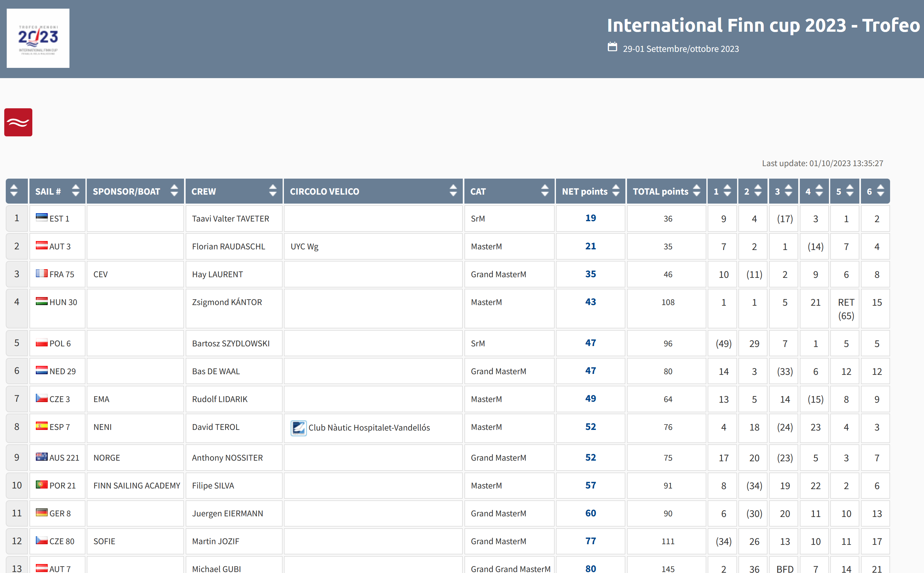Click the RET (65) result cell
924x573 pixels.
(x=845, y=309)
